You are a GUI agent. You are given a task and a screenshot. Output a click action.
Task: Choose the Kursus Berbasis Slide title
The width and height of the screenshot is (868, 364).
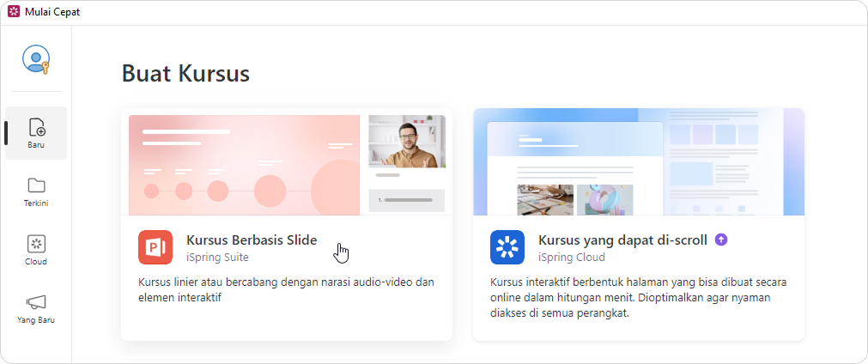[x=252, y=240]
